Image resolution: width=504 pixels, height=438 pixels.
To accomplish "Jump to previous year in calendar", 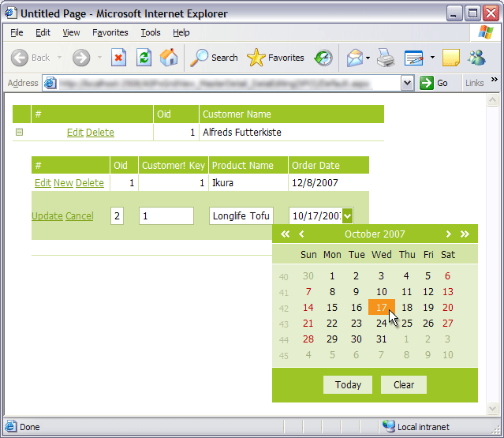I will [x=285, y=234].
